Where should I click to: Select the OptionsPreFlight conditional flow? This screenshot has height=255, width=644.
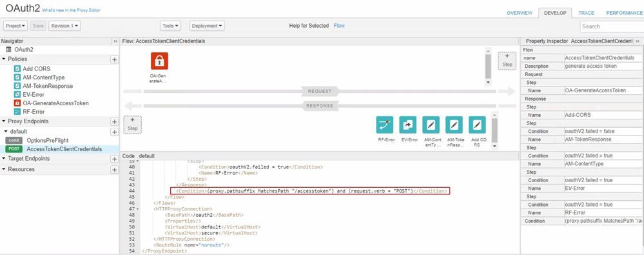tap(47, 140)
